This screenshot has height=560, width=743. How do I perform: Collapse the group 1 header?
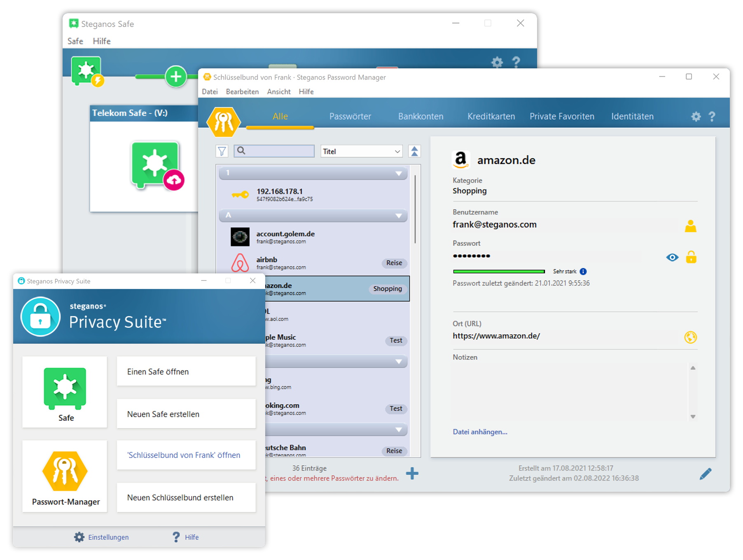coord(313,173)
